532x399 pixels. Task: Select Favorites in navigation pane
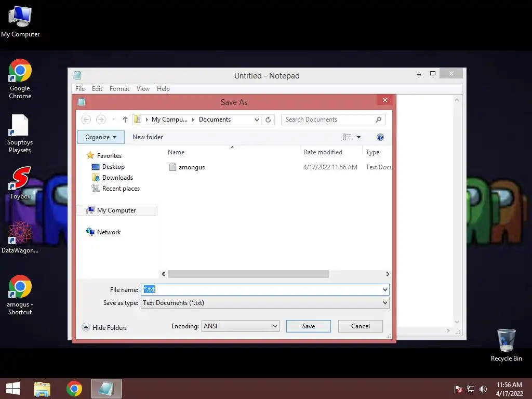tap(109, 156)
